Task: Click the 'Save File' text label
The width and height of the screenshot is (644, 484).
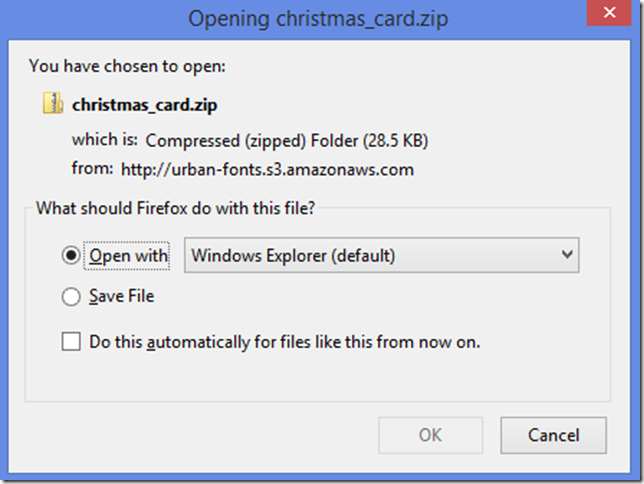Action: point(122,296)
